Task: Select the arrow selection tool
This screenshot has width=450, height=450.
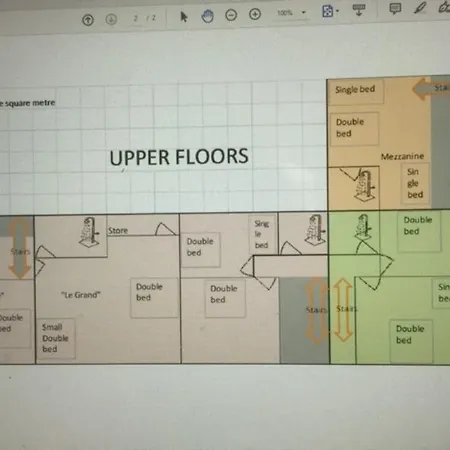Action: pyautogui.click(x=183, y=16)
